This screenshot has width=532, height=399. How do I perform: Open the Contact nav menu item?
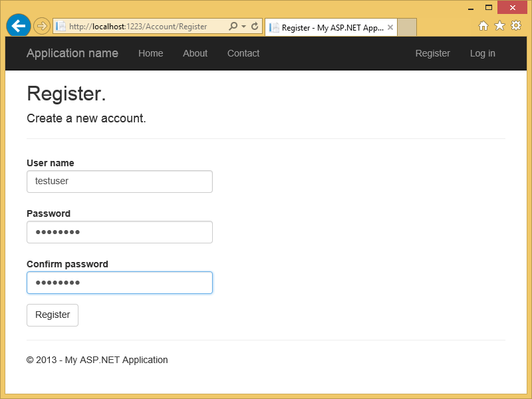coord(243,53)
